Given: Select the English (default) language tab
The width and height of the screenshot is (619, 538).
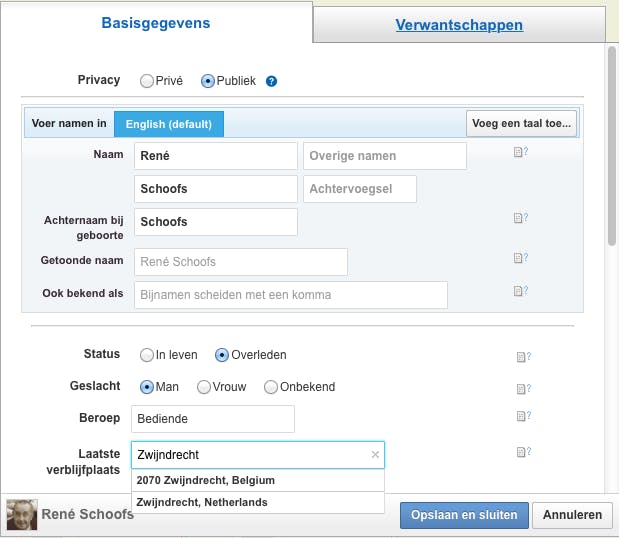Looking at the screenshot, I should [169, 124].
